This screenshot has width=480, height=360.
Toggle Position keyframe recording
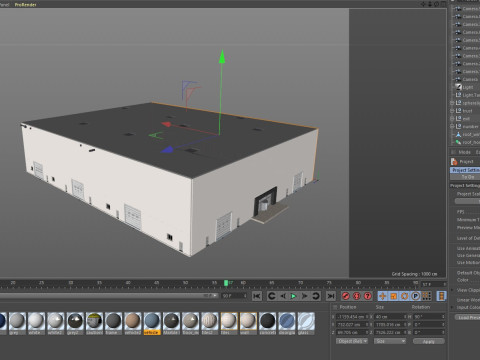coord(383,296)
